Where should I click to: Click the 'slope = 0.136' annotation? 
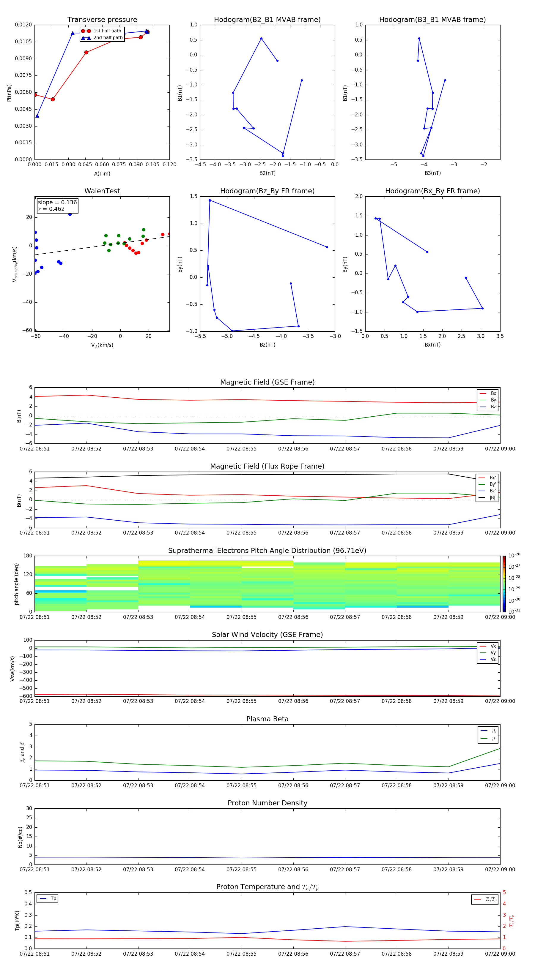click(57, 203)
